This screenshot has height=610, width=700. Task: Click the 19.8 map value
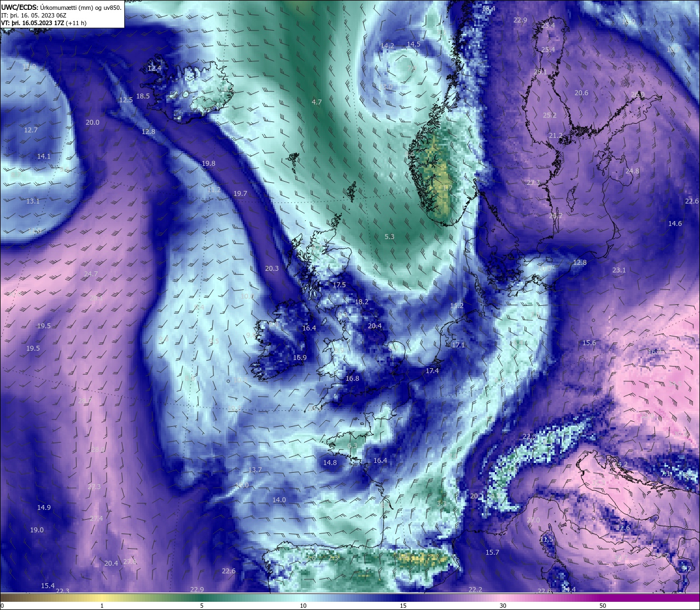208,164
